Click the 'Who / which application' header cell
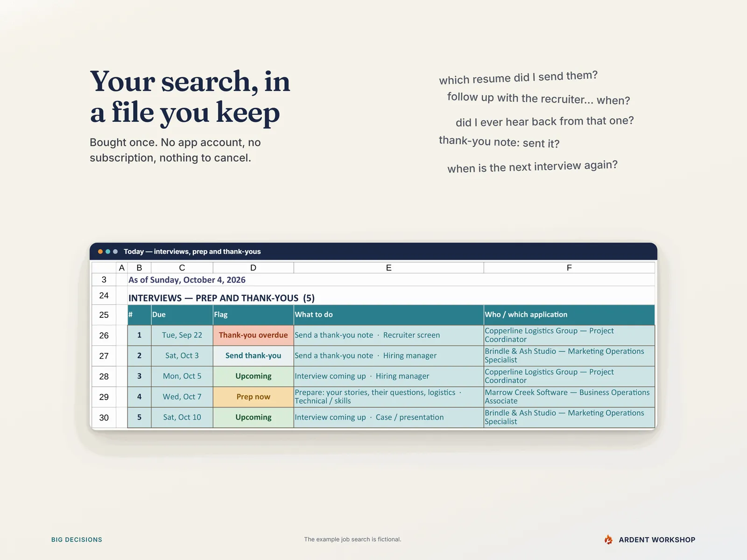 pyautogui.click(x=569, y=315)
